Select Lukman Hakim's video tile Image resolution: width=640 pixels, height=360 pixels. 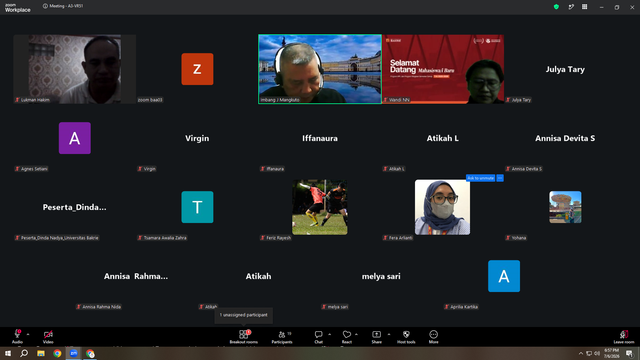pos(75,69)
